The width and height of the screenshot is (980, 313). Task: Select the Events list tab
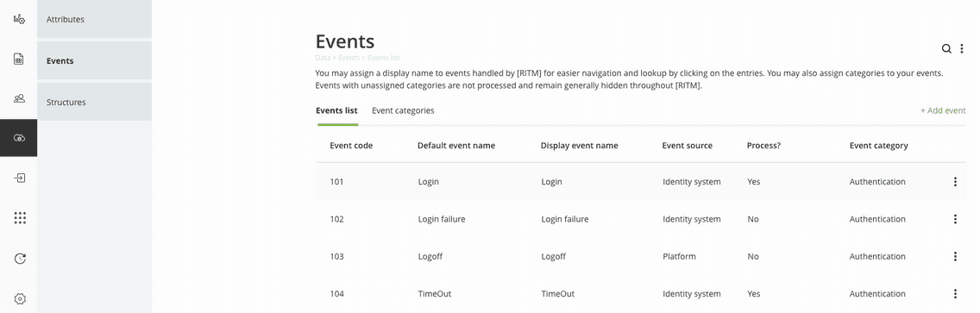click(x=336, y=110)
